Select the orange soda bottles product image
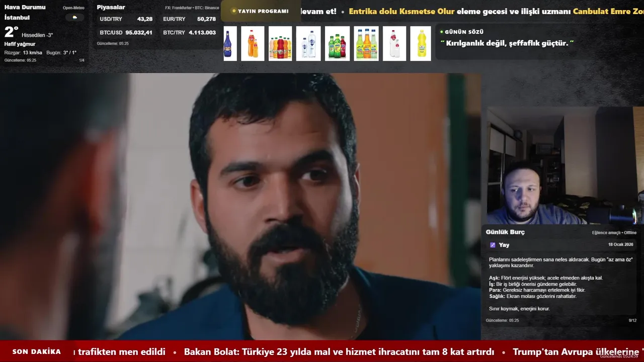 click(253, 44)
